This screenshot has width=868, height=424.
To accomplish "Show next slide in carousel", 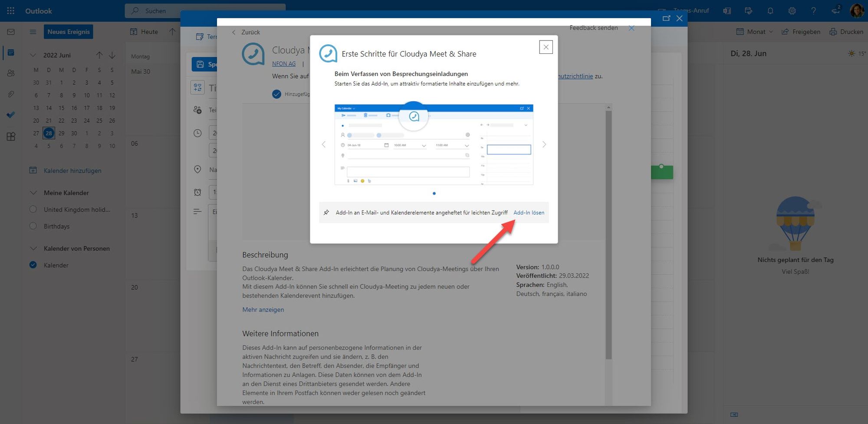I will (x=544, y=144).
